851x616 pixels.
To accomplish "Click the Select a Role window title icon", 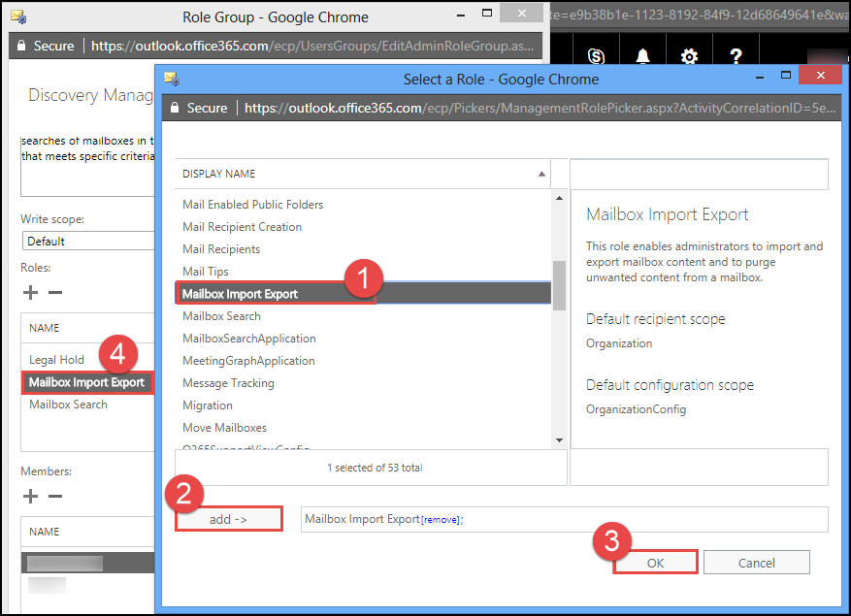I will [x=172, y=80].
